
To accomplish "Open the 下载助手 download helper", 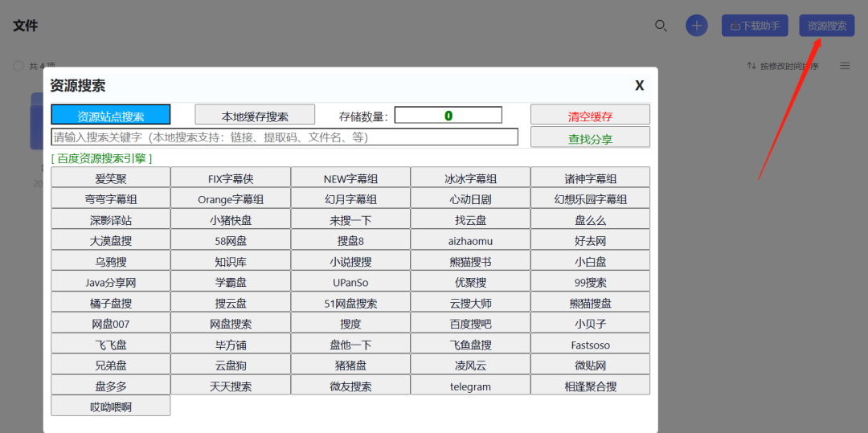I will click(x=755, y=26).
